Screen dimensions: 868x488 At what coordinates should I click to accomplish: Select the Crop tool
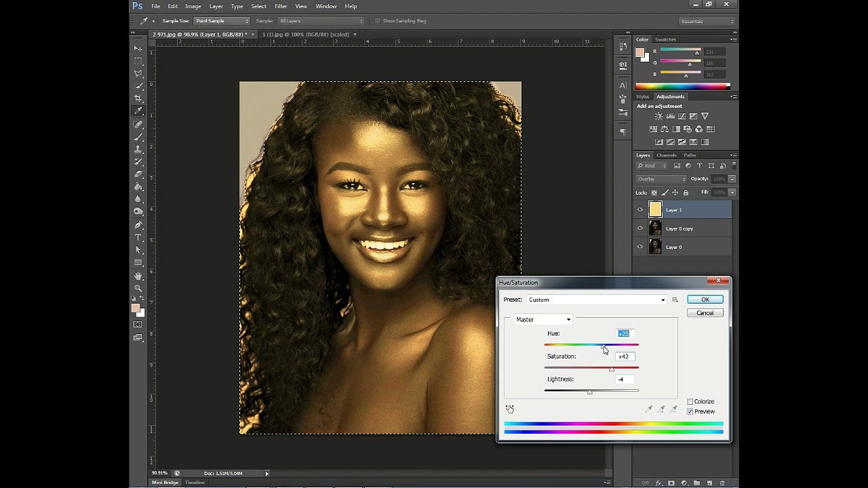138,98
